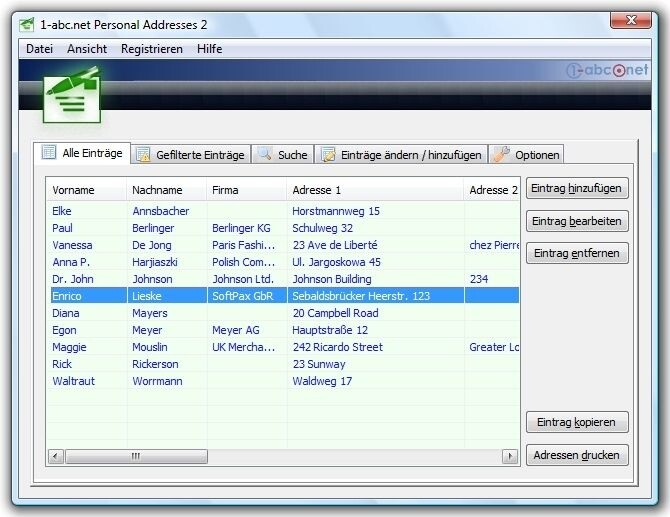This screenshot has height=517, width=670.
Task: Sort by the Nachname column header
Action: (167, 190)
